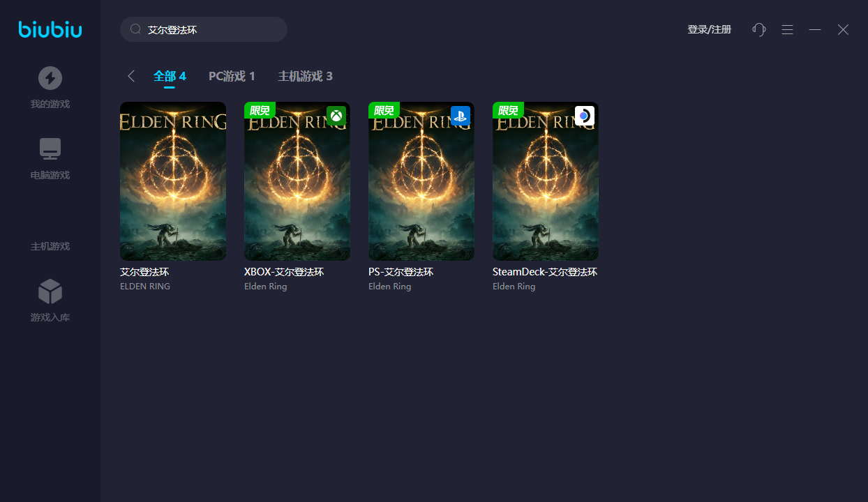Click the search magnifier icon
The width and height of the screenshot is (868, 502).
click(x=136, y=30)
